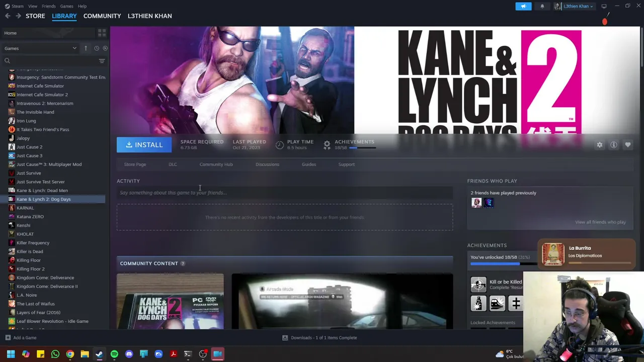Click the blue INSTALL button
This screenshot has width=644, height=362.
144,145
